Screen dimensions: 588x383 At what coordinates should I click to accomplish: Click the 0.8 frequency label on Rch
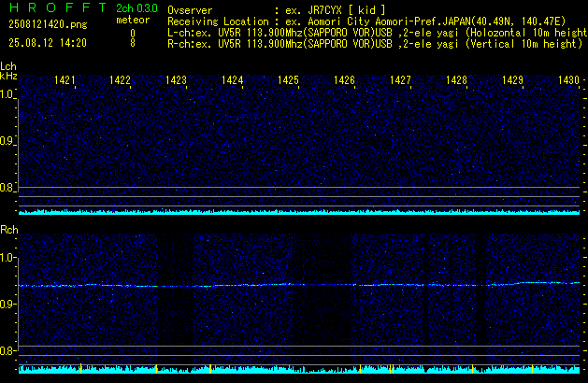pos(7,350)
